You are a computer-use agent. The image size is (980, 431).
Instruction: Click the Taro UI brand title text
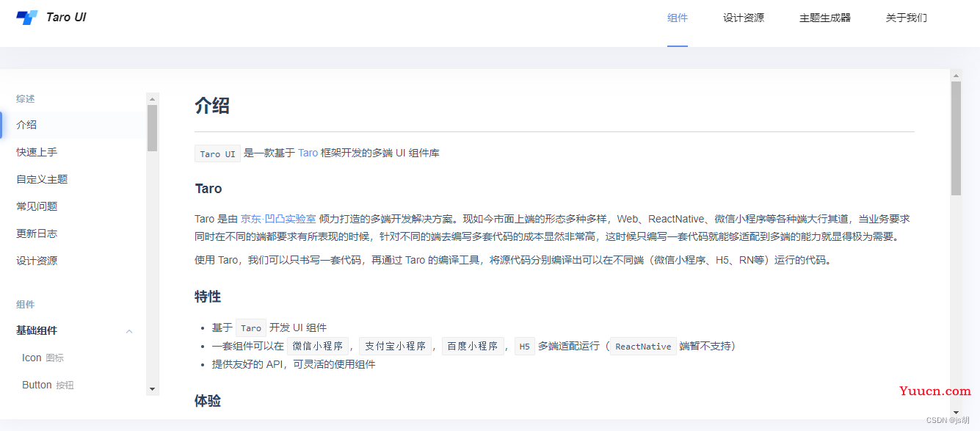[x=66, y=17]
